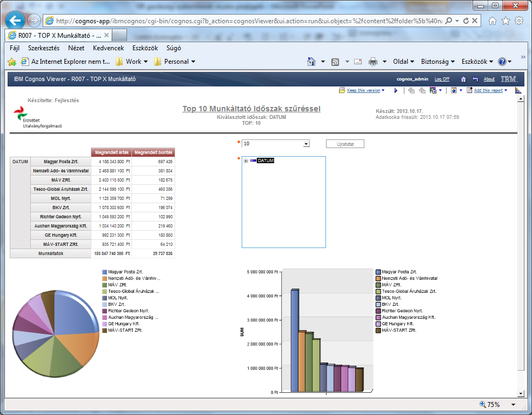Click the About link
Viewport: 532px width, 415px height.
tap(489, 79)
